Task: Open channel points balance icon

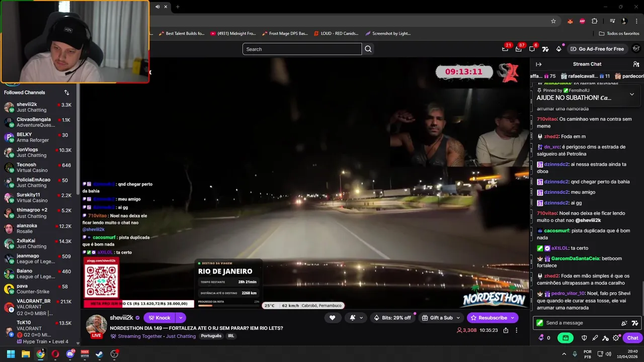Action: [543, 338]
